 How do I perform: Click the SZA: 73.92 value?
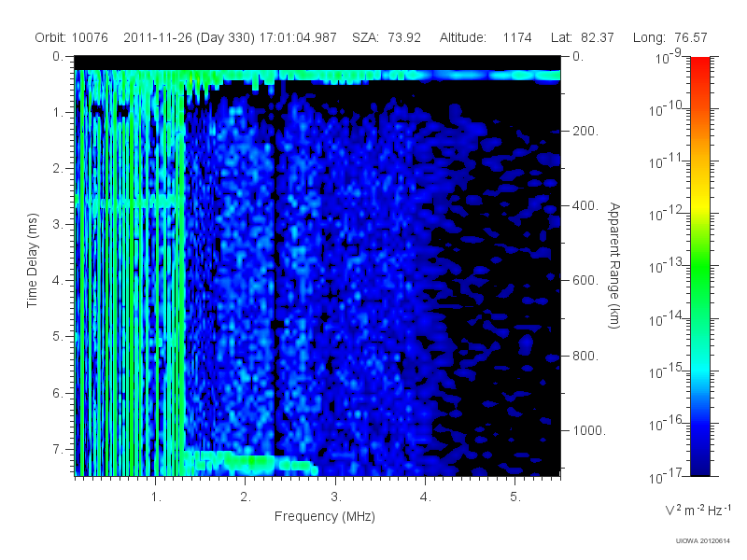[387, 37]
